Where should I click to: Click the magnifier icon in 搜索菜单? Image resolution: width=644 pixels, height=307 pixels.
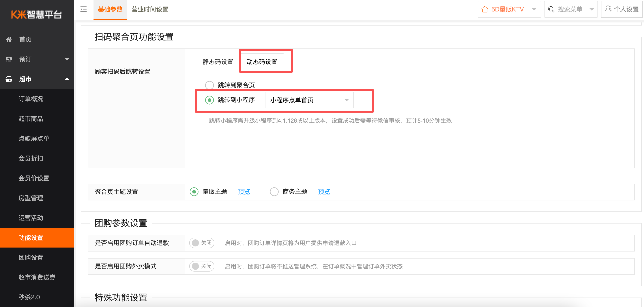[x=551, y=9]
